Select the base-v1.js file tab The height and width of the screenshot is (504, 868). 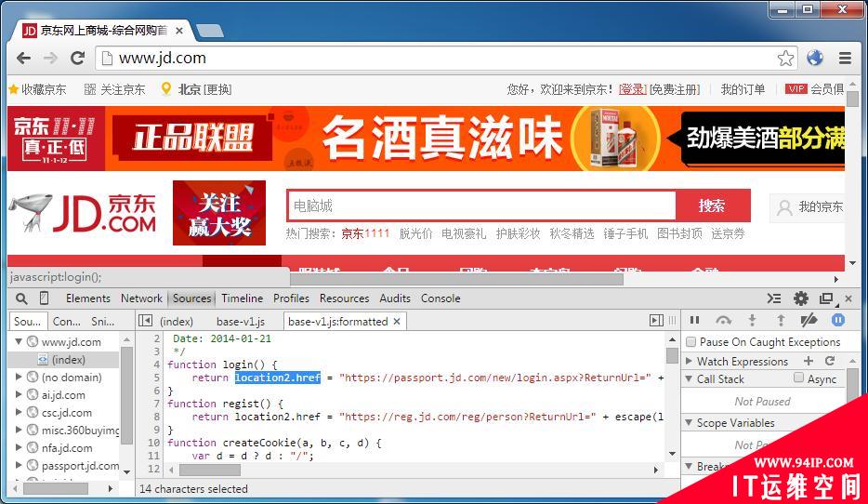(241, 321)
